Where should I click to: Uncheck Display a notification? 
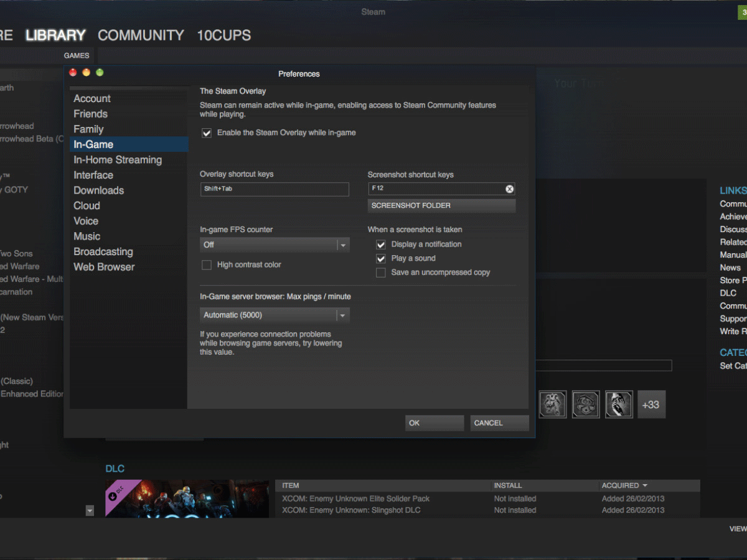click(381, 245)
